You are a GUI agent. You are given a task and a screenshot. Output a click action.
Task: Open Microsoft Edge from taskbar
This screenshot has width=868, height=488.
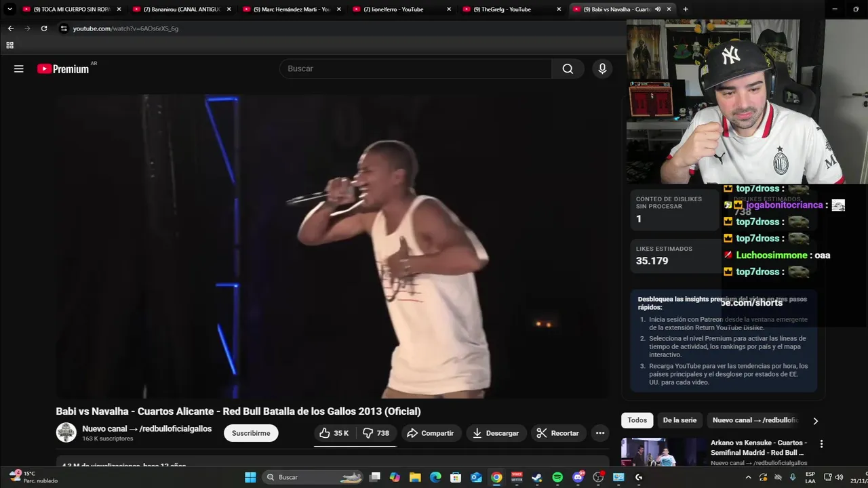coord(435,477)
